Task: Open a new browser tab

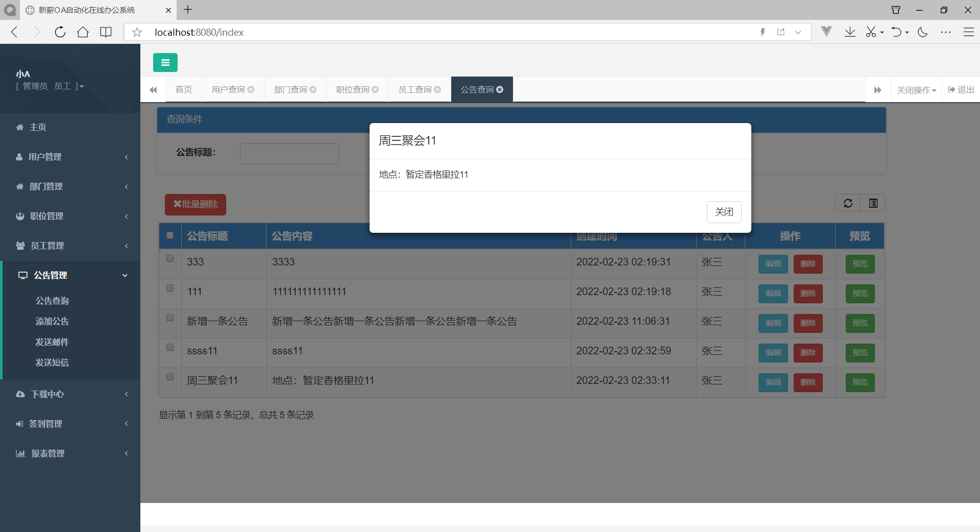Action: 188,10
